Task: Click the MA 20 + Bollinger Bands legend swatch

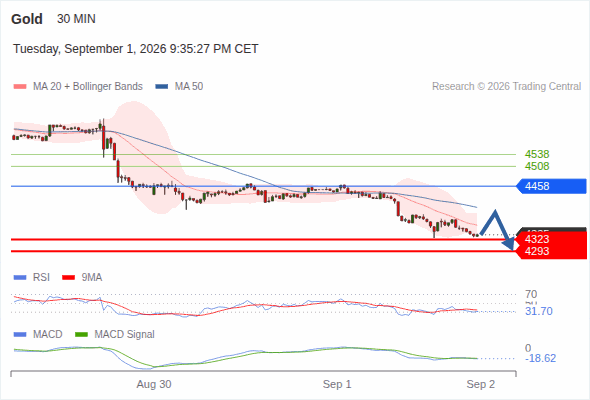Action: tap(20, 87)
